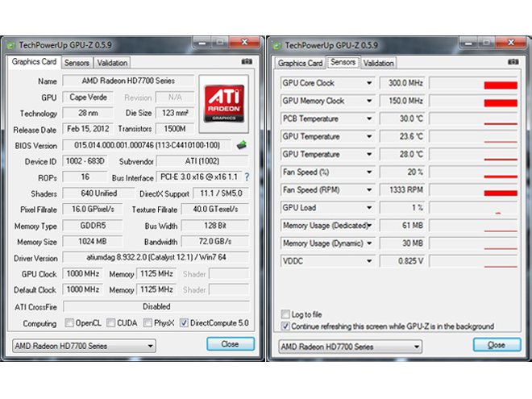
Task: Click the Bus Interface question mark
Action: 247,177
